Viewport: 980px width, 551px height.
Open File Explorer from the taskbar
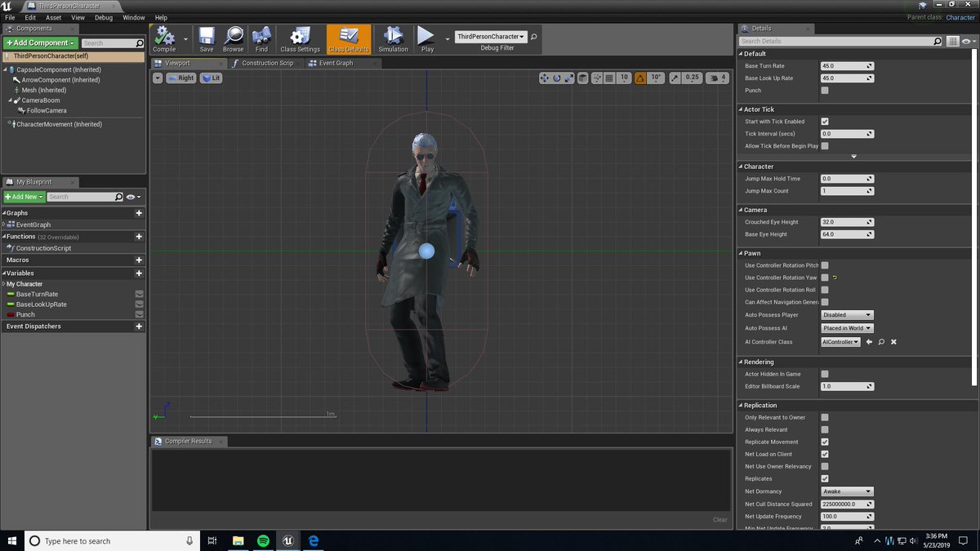[238, 540]
